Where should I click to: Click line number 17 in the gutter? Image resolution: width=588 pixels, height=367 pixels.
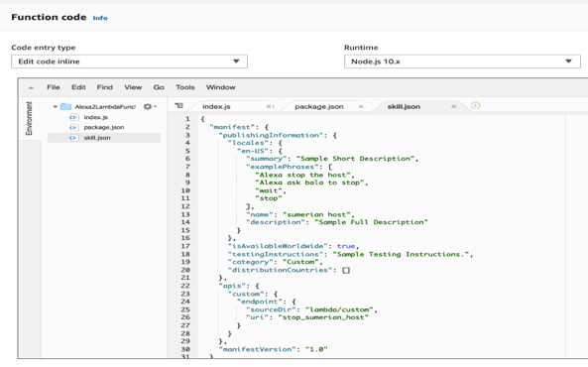pyautogui.click(x=185, y=246)
